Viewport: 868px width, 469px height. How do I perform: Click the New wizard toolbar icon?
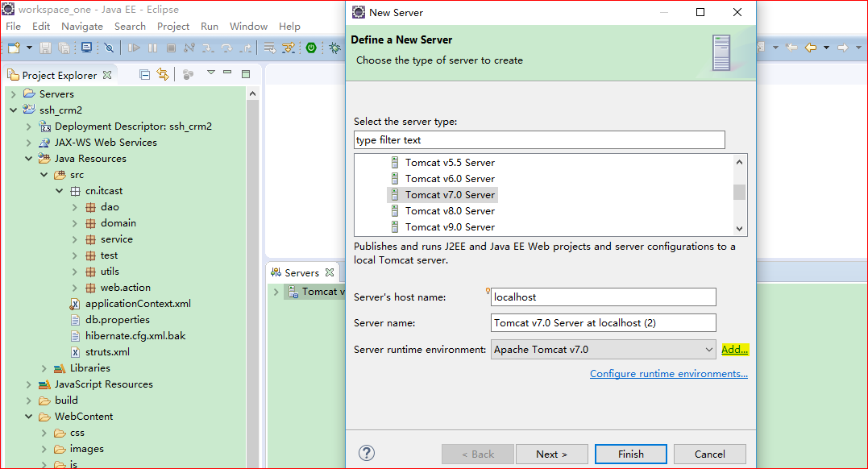[x=14, y=48]
